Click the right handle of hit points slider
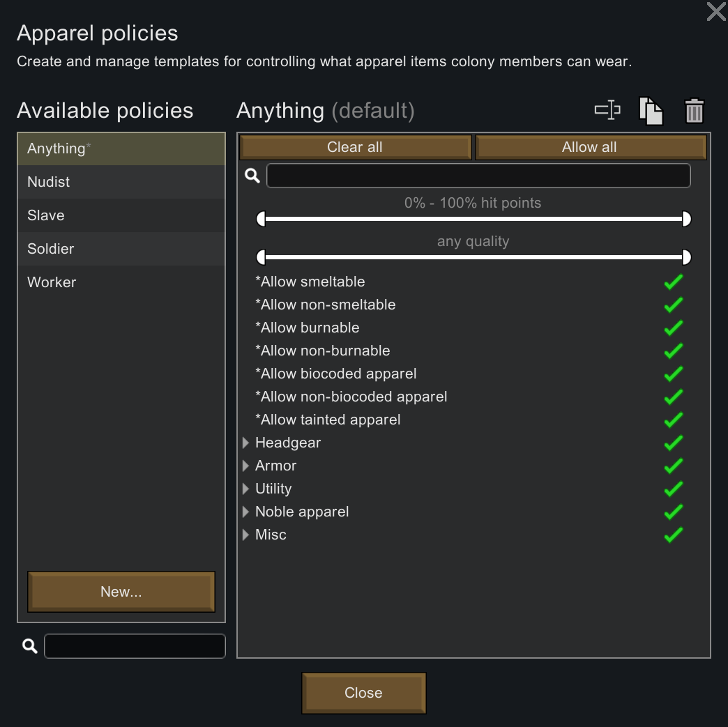The width and height of the screenshot is (728, 727). pyautogui.click(x=686, y=220)
